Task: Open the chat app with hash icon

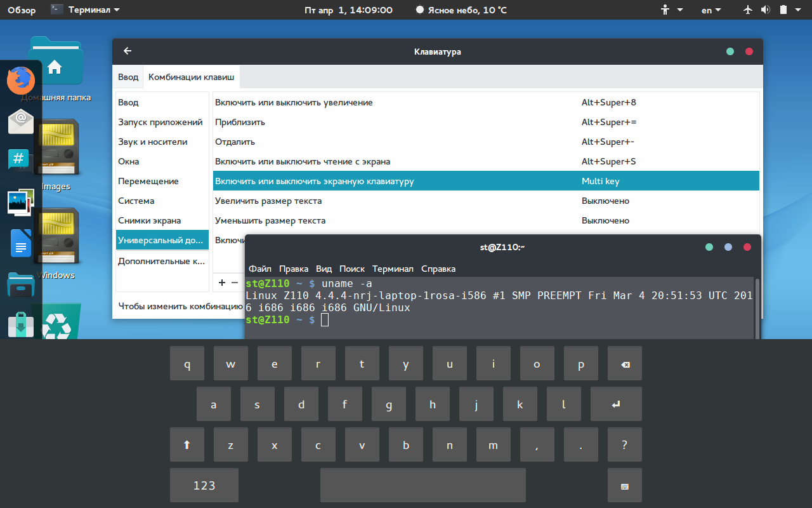Action: click(x=19, y=159)
